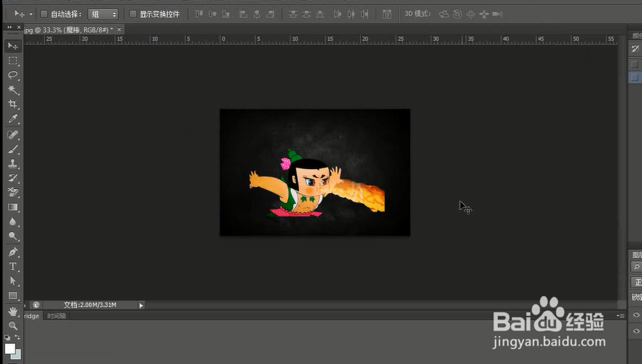Click the Align bottom edges icon
The width and height of the screenshot is (642, 364).
click(226, 14)
